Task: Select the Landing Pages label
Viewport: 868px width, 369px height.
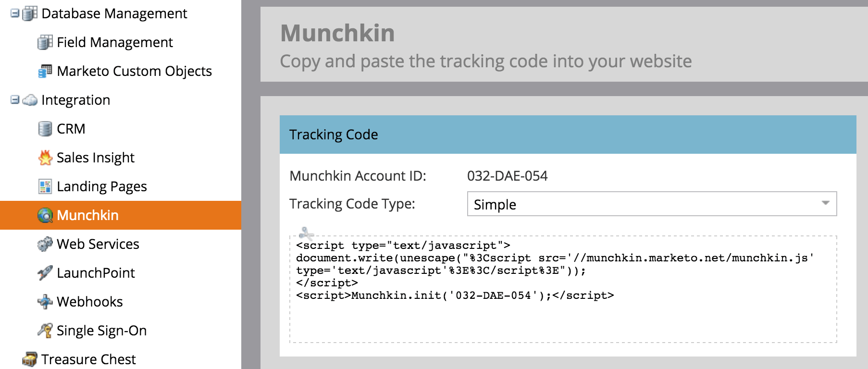Action: [102, 186]
